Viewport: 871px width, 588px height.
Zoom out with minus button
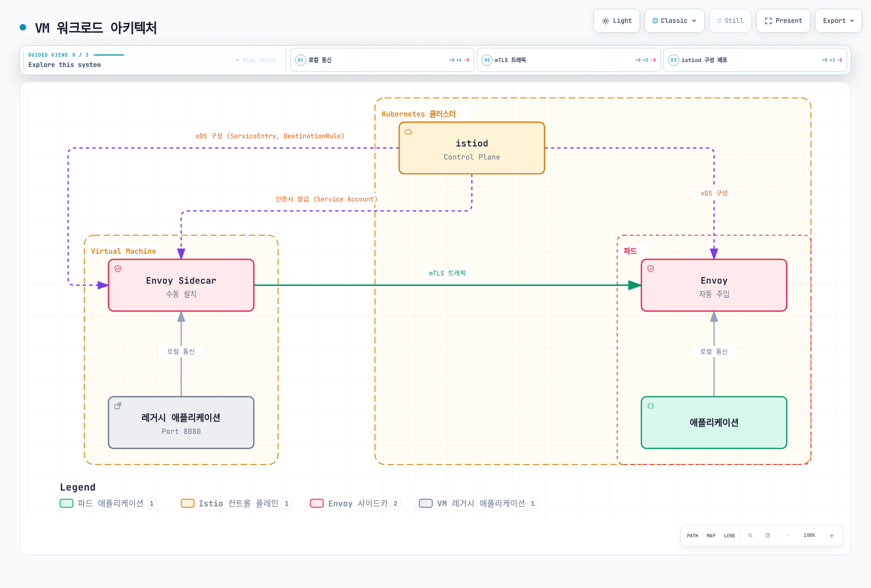[x=787, y=536]
